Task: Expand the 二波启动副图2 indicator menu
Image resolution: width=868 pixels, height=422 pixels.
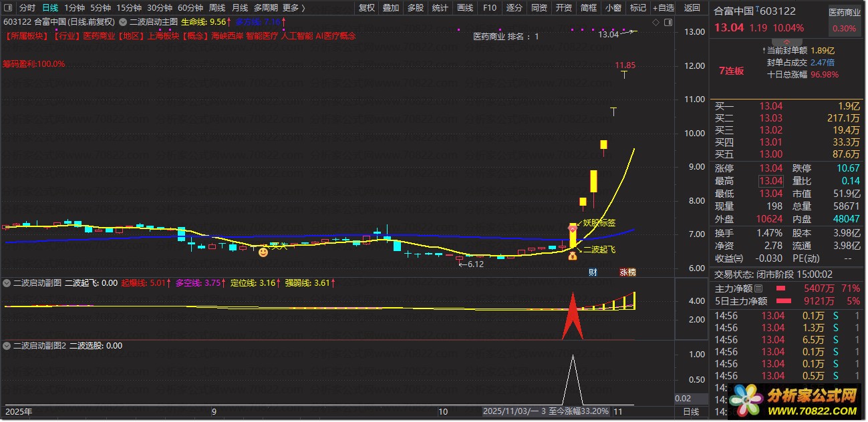Action: [x=7, y=346]
